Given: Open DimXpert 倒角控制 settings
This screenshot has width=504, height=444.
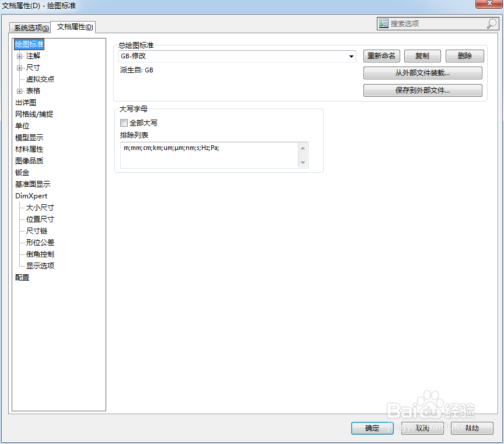Looking at the screenshot, I should tap(40, 254).
